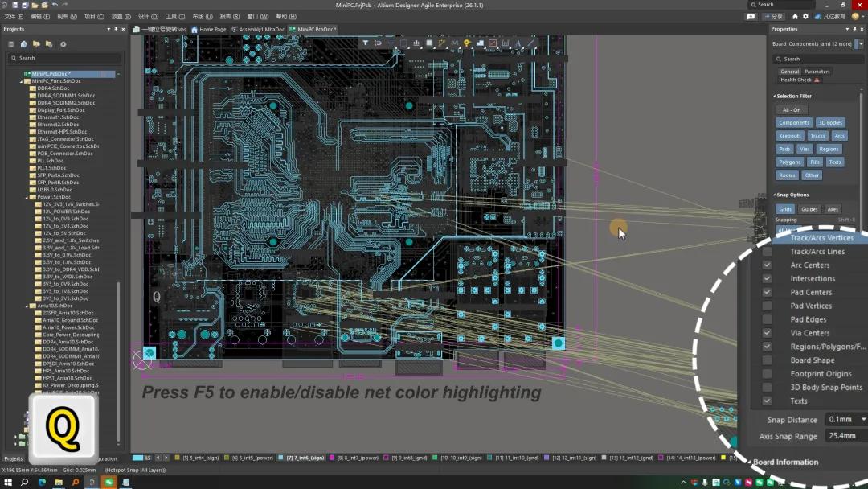
Task: Open Properties panel dropdown arrow
Action: (x=847, y=29)
